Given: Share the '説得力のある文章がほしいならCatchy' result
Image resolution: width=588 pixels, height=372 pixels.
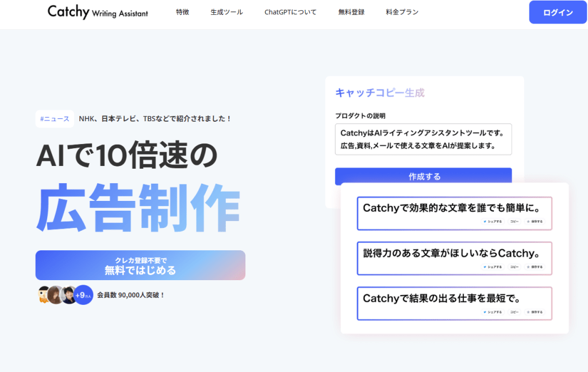Looking at the screenshot, I should coord(493,267).
